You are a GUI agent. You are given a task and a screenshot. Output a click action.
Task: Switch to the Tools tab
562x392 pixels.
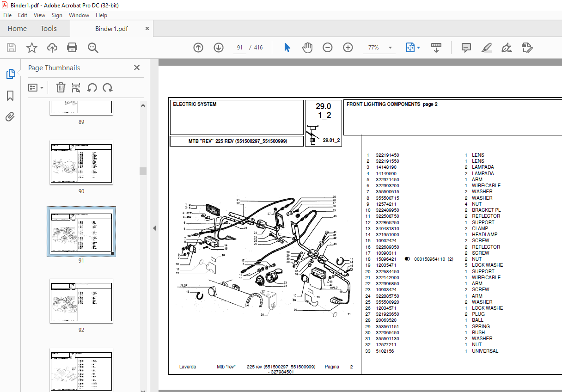49,29
